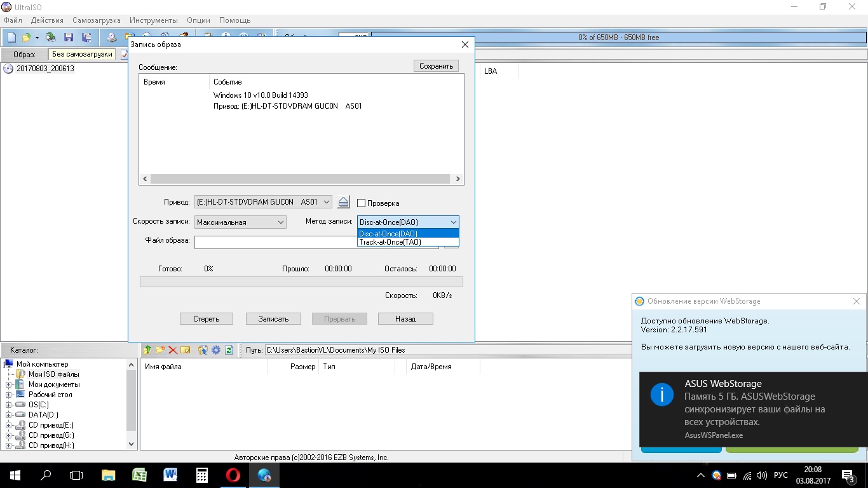The width and height of the screenshot is (868, 488).
Task: Open File Explorer from the taskbar
Action: (109, 475)
